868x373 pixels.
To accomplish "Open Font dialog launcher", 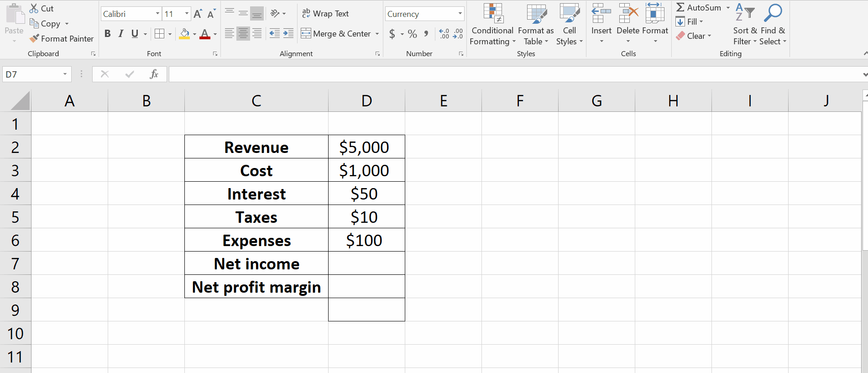I will [x=215, y=54].
